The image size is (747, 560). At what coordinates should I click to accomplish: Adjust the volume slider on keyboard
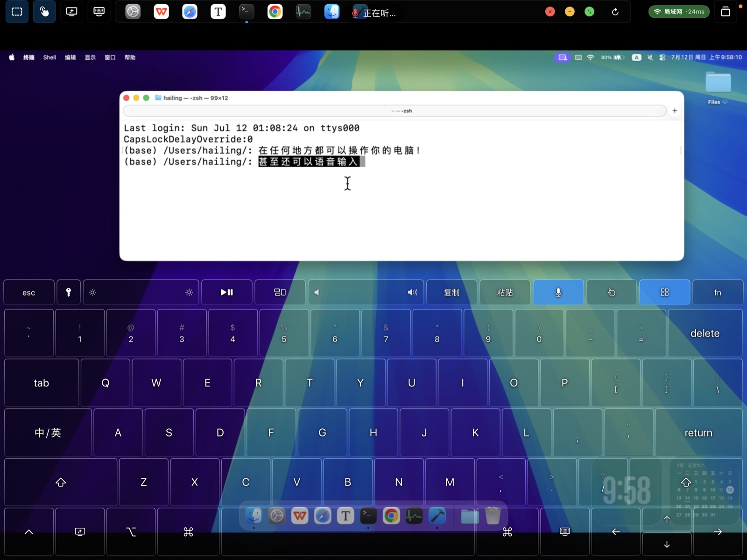pyautogui.click(x=366, y=292)
